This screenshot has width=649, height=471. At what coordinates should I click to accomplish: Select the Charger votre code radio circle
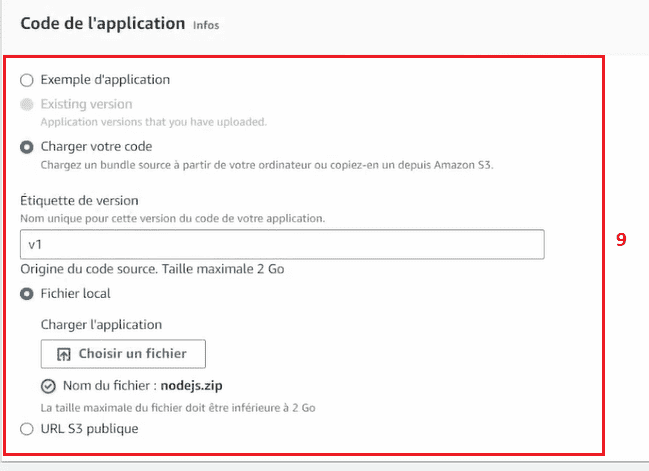[x=27, y=147]
